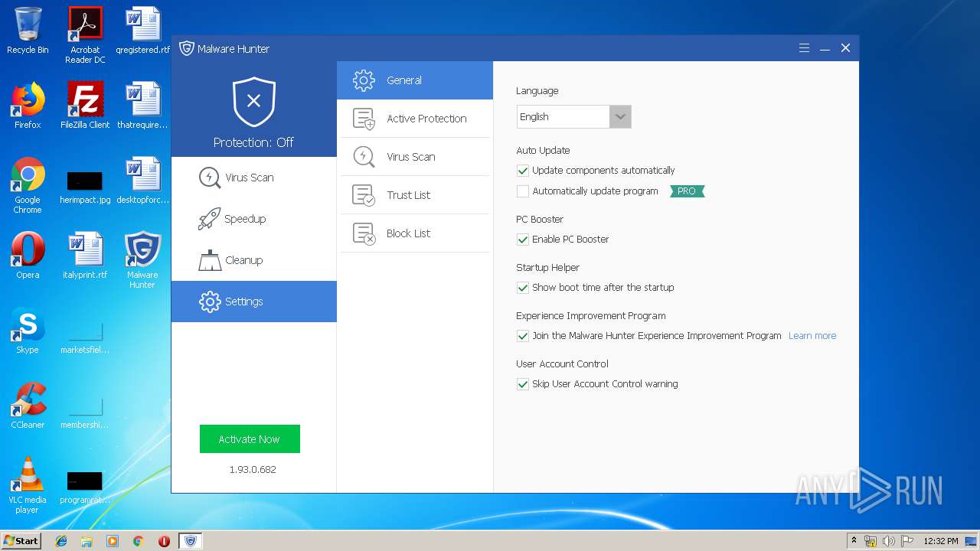The image size is (980, 551).
Task: Select the Firefox desktop shortcut
Action: (28, 105)
